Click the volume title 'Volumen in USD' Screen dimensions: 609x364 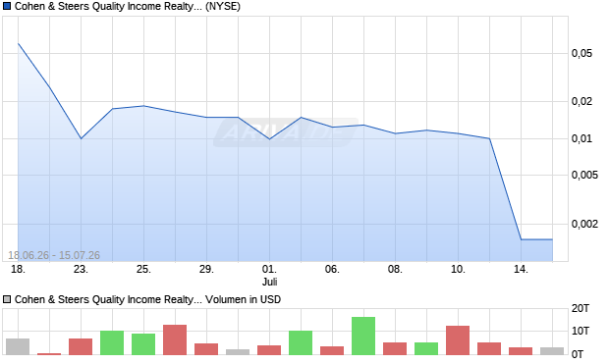243,299
